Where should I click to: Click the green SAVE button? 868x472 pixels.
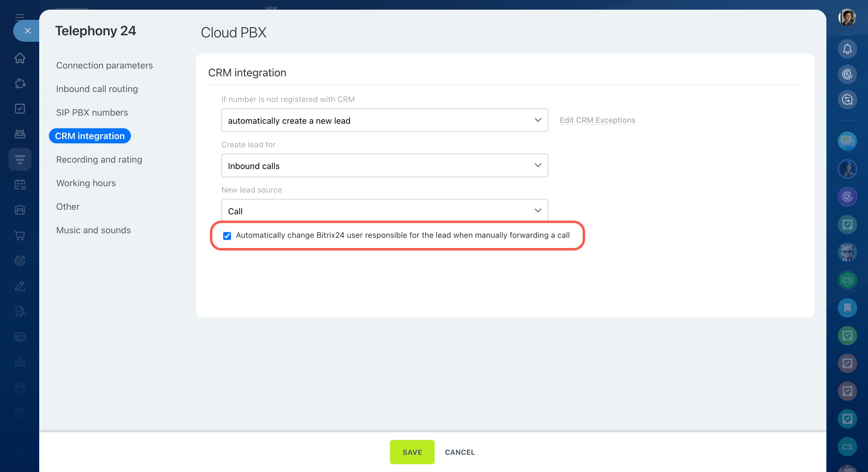pos(412,452)
